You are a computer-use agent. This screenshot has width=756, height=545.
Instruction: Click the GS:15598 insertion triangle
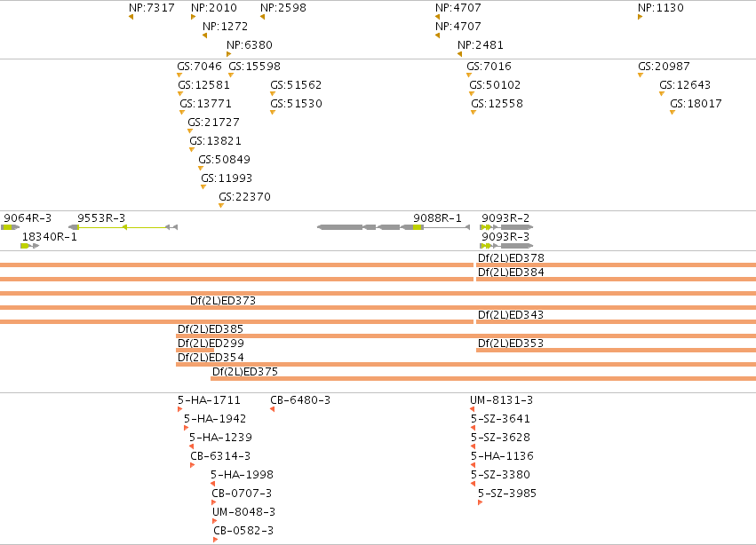click(x=231, y=75)
